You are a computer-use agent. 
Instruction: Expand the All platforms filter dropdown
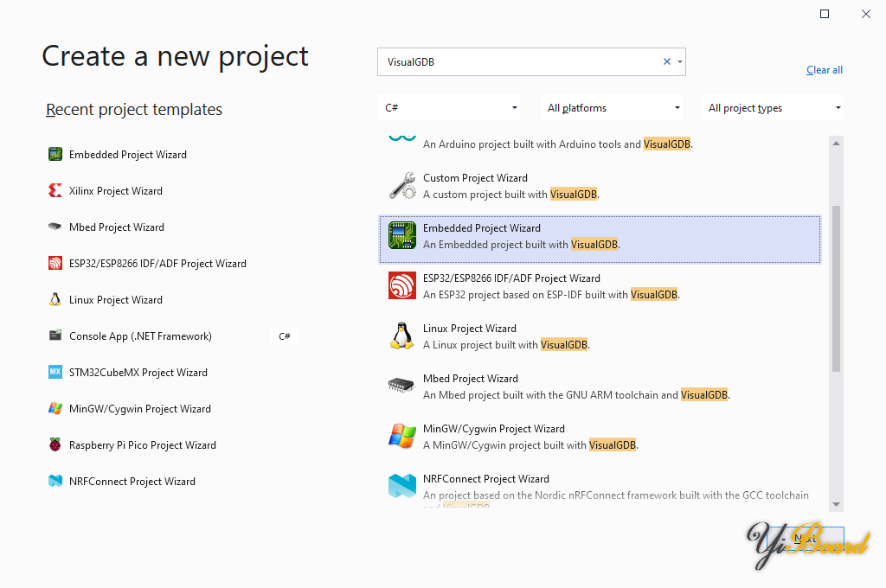(613, 108)
